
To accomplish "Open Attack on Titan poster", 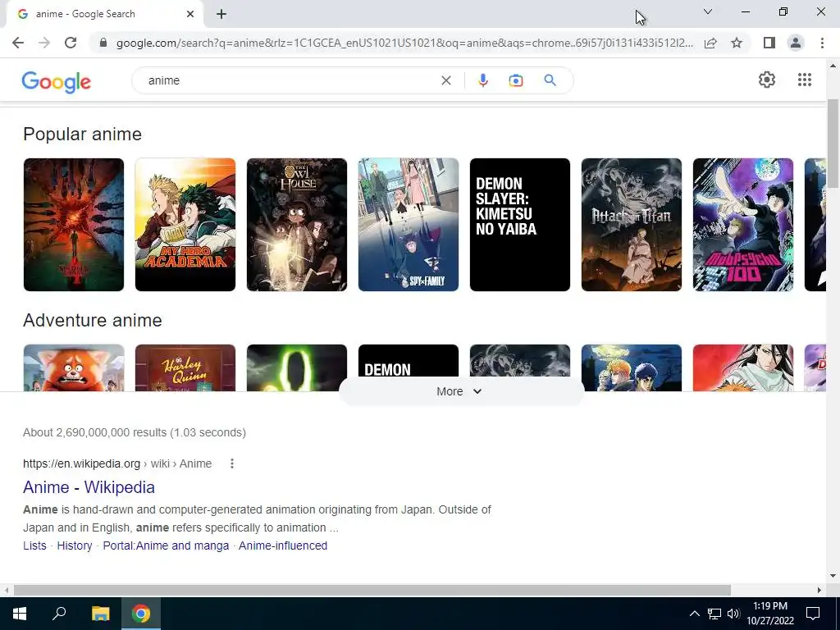I will coord(632,225).
